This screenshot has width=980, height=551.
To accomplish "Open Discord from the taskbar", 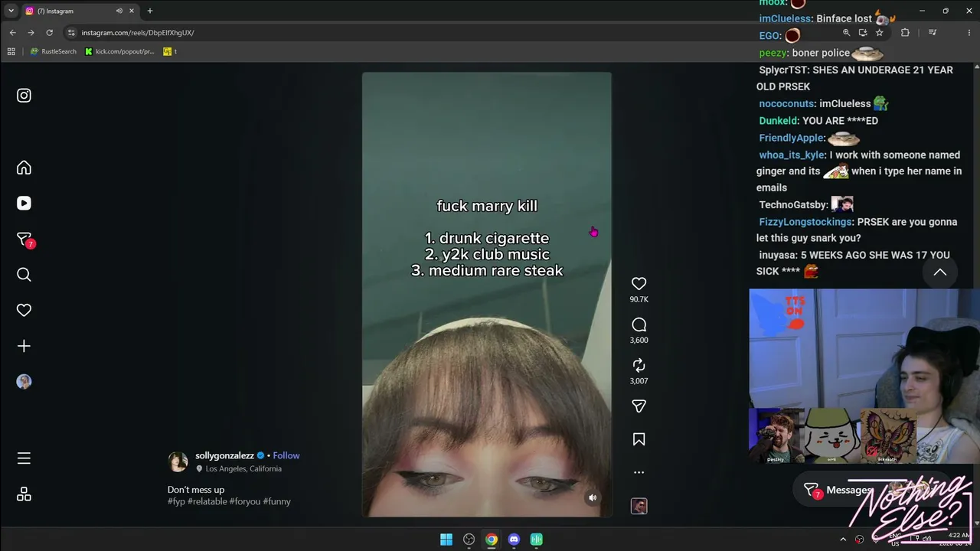I will [514, 540].
